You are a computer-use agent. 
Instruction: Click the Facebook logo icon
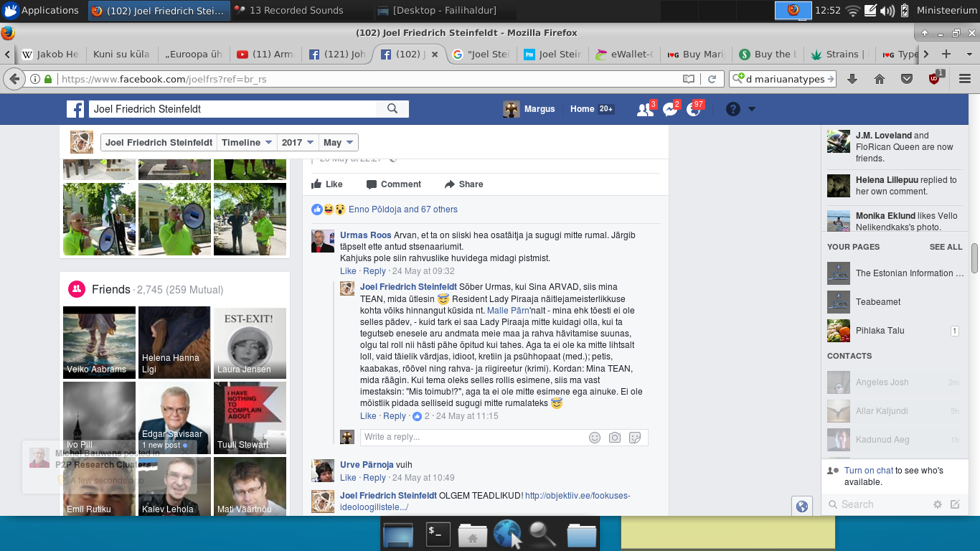click(x=75, y=109)
